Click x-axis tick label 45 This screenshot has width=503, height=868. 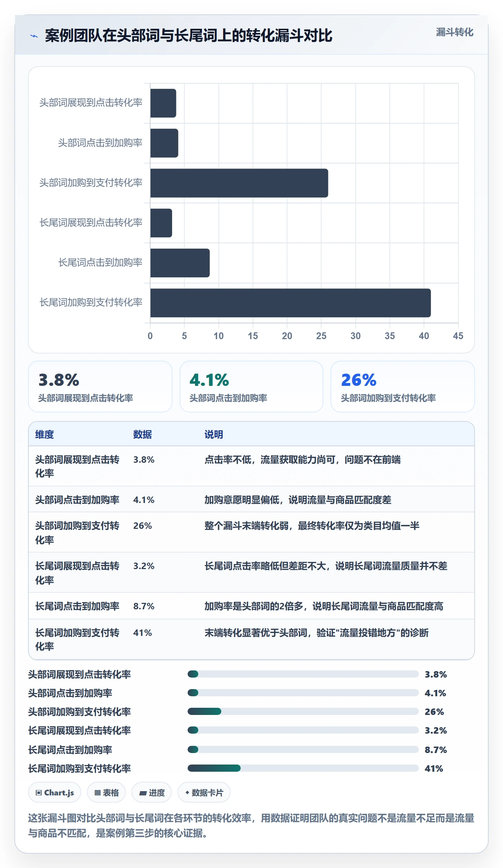pyautogui.click(x=458, y=336)
